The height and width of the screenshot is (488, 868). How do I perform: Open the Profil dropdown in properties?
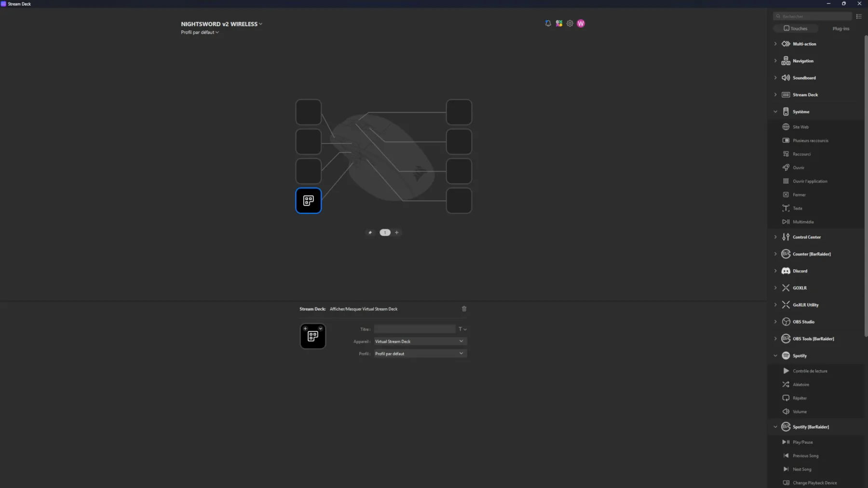(420, 354)
